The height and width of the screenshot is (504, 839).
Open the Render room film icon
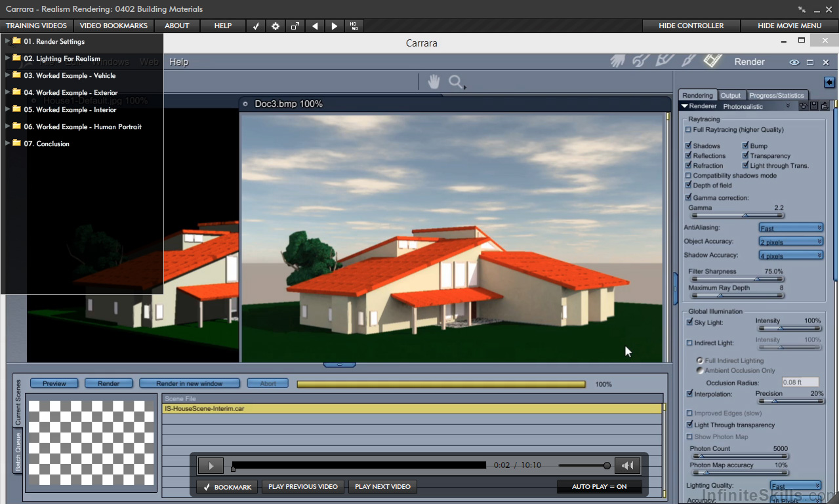point(712,61)
